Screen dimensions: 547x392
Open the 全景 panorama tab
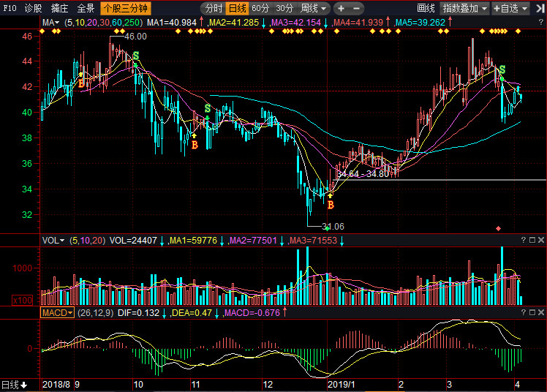86,8
